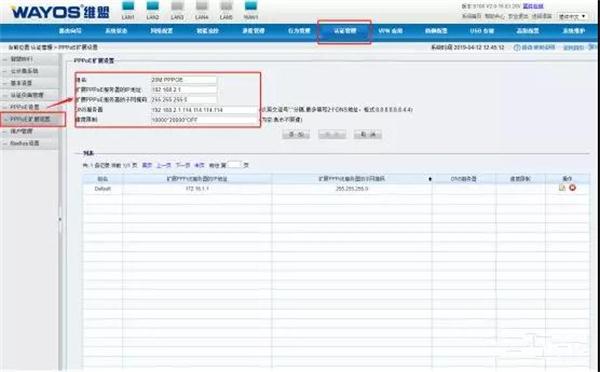Click the 操作 column header
This screenshot has width=600, height=372.
point(567,179)
